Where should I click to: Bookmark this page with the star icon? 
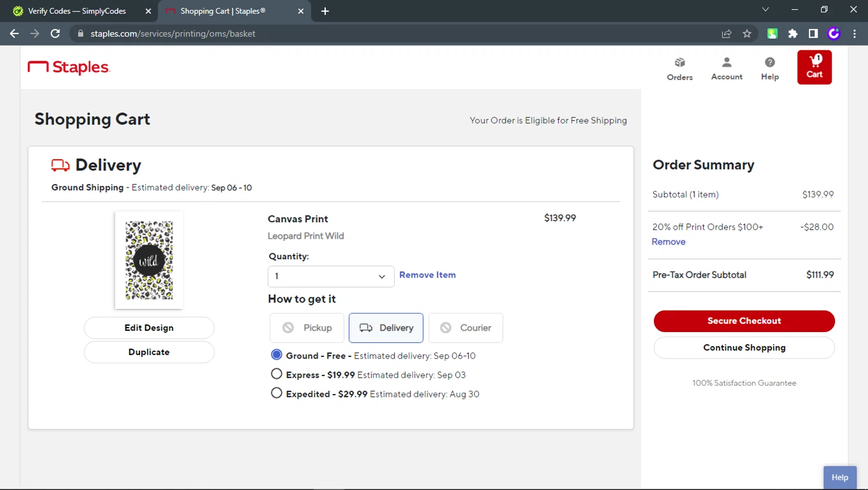747,34
